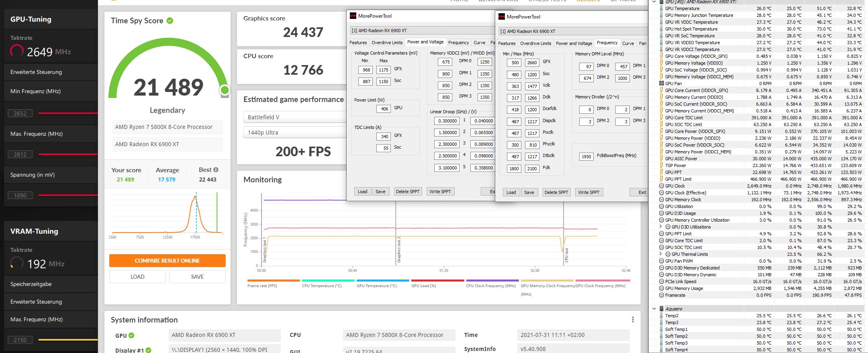Screen dimensions: 868x353
Task: Click the FclkBoostFreq (MHz) field showing 1950
Action: pos(586,157)
